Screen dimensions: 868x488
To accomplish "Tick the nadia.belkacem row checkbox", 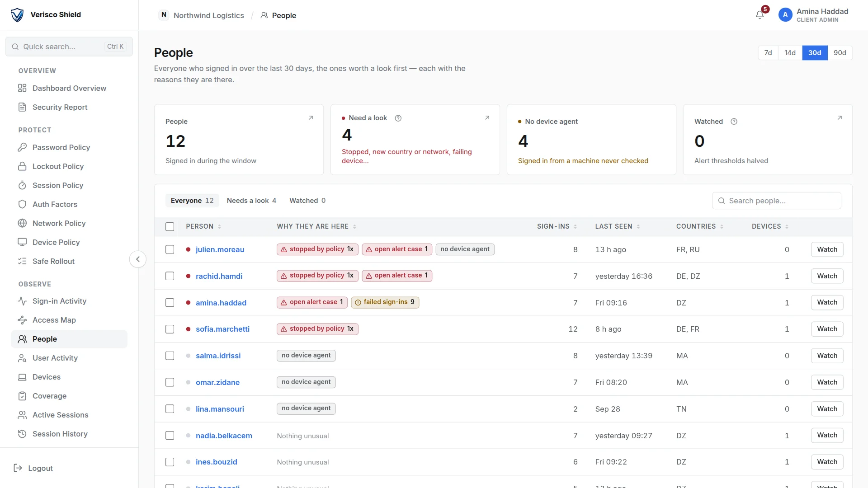I will click(170, 436).
